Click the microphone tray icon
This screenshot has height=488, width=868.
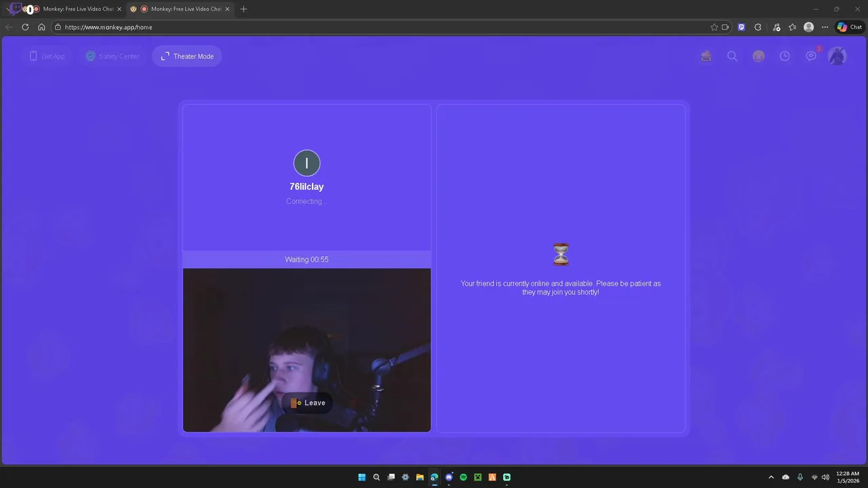pos(800,477)
